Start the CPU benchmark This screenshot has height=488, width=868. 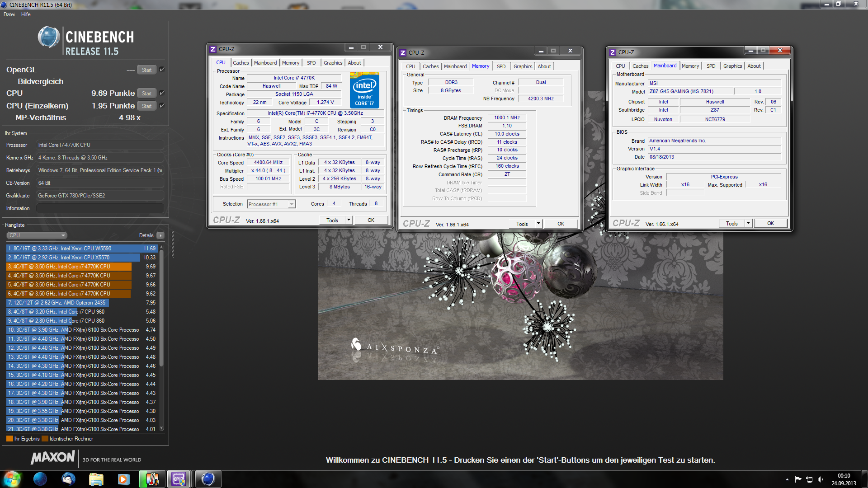[147, 94]
